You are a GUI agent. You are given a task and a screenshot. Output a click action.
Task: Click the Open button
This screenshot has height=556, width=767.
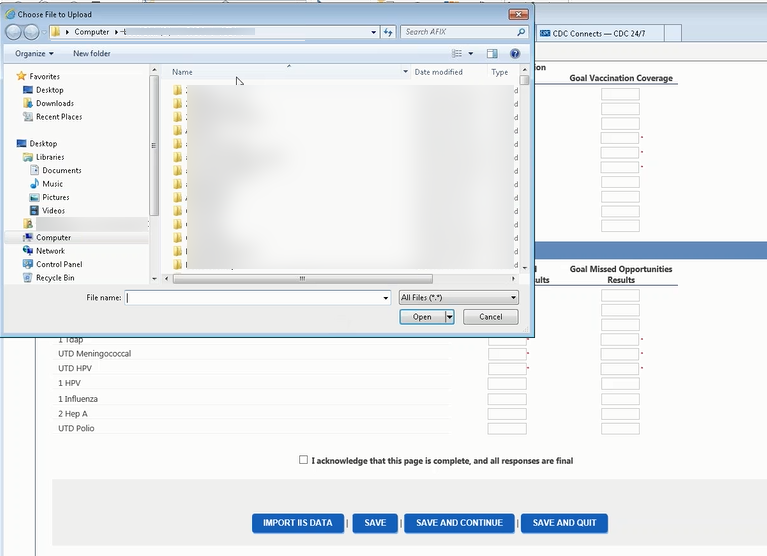tap(422, 317)
